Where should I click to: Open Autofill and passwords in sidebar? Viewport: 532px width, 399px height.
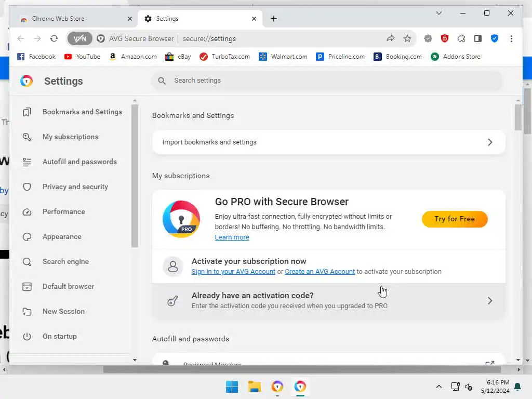pyautogui.click(x=70, y=162)
